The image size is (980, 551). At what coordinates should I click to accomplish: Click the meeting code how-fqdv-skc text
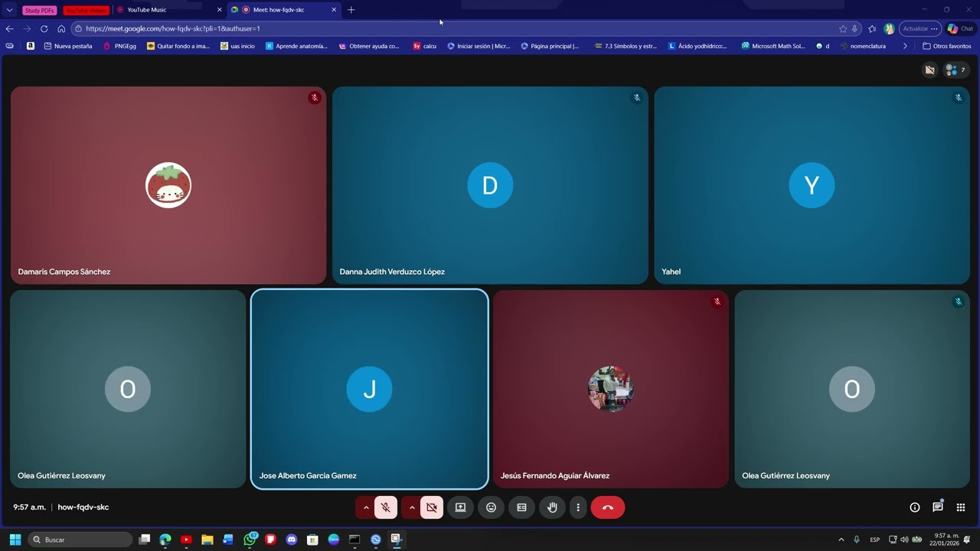coord(83,507)
